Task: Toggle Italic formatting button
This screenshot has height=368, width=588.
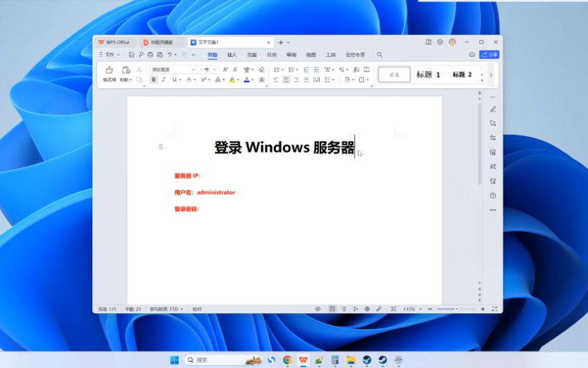Action: point(164,80)
